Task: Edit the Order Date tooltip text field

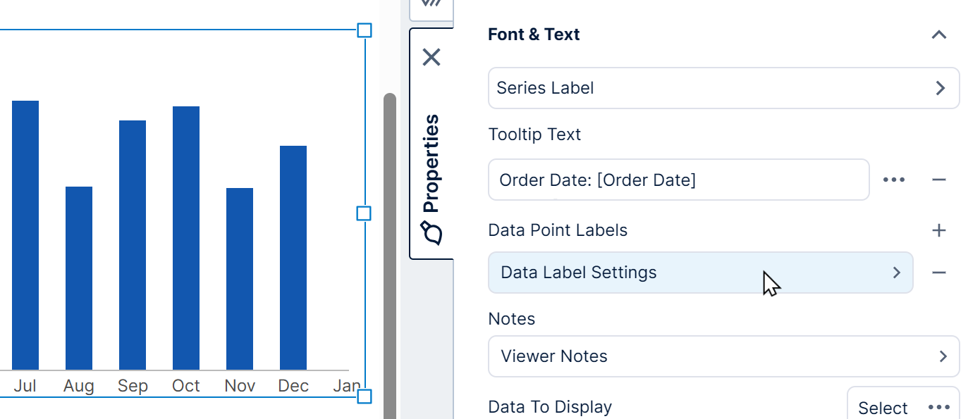Action: (x=678, y=180)
